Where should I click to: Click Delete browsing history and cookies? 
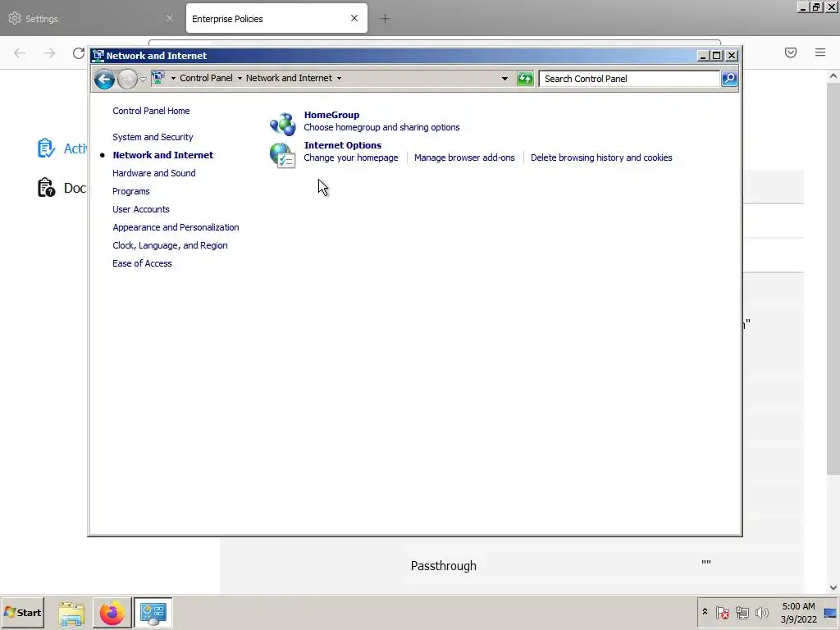pyautogui.click(x=601, y=157)
